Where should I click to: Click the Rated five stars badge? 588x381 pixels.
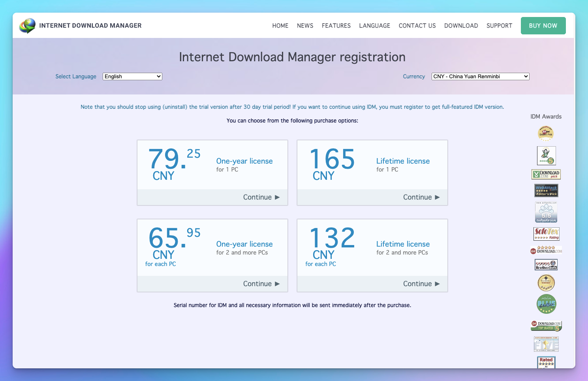coord(546,362)
